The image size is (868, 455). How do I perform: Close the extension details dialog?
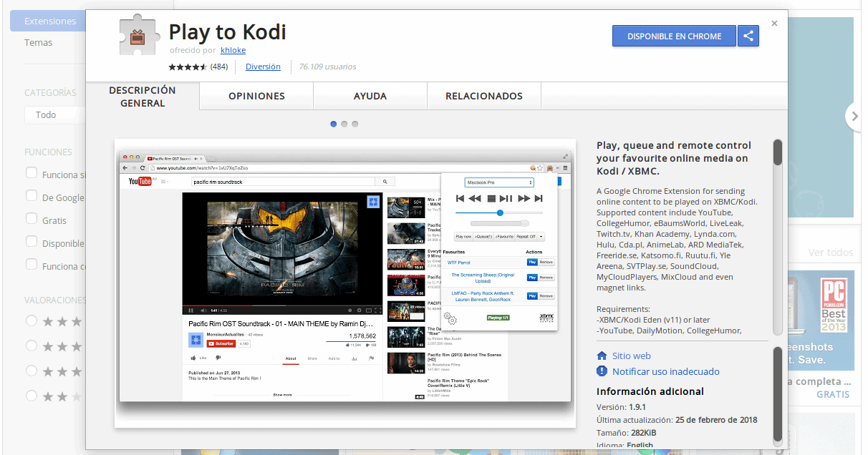click(x=774, y=24)
